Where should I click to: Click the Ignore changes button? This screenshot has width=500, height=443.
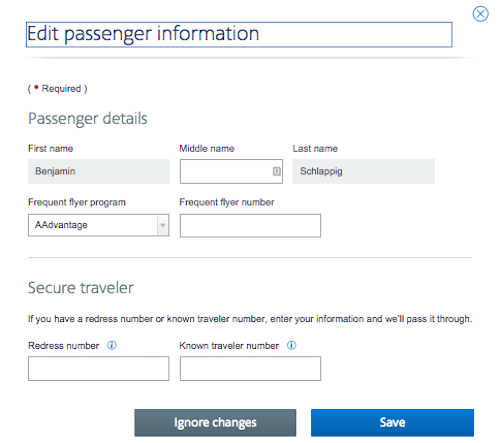215,423
